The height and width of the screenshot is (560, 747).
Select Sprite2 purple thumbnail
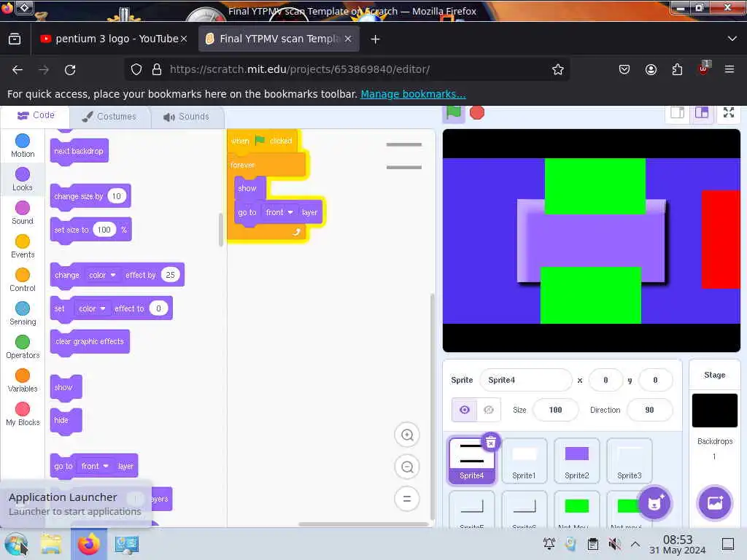tap(576, 461)
